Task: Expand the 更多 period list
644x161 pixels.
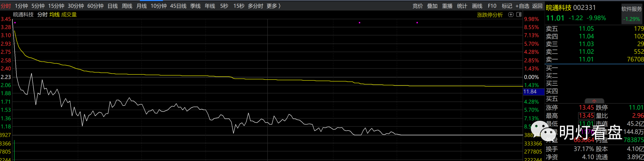Action: point(273,6)
